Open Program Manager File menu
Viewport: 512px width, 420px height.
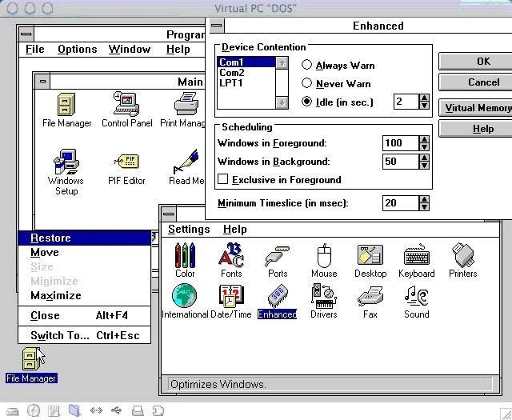click(x=35, y=49)
